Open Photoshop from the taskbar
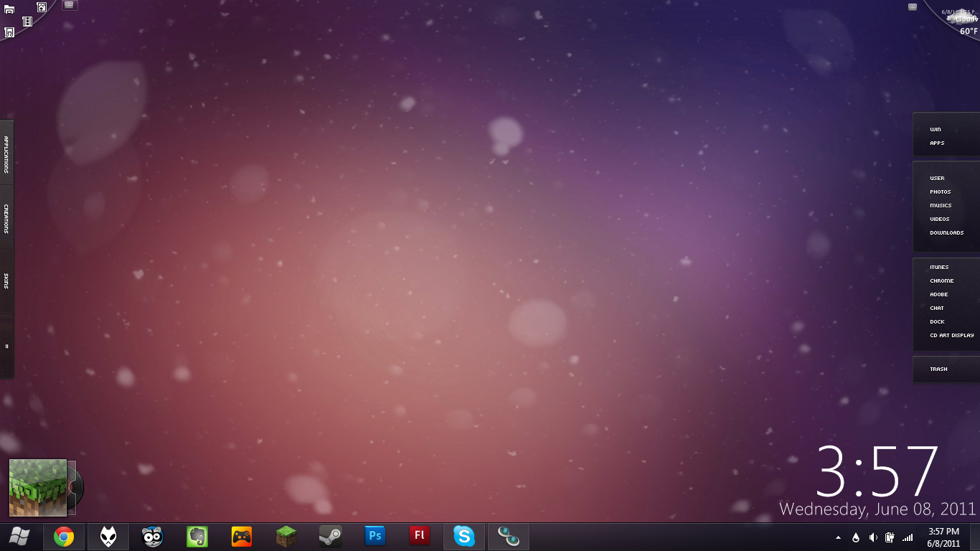This screenshot has height=551, width=980. pyautogui.click(x=374, y=537)
